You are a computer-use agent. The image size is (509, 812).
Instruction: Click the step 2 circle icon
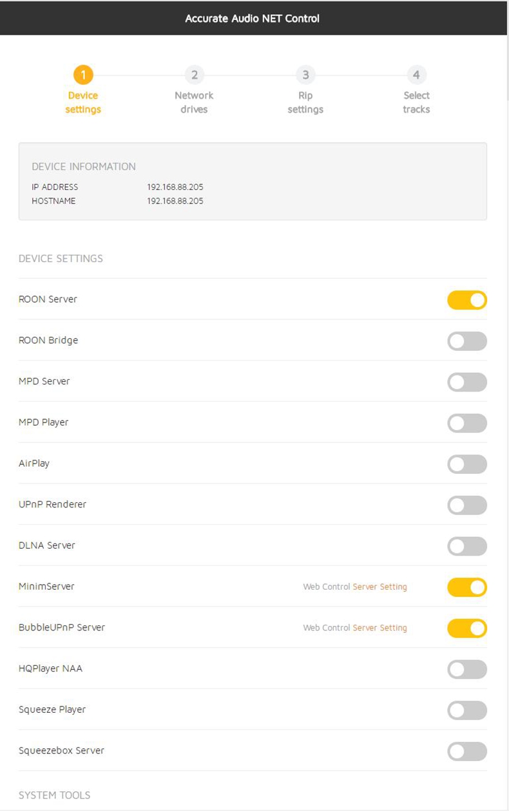(194, 75)
